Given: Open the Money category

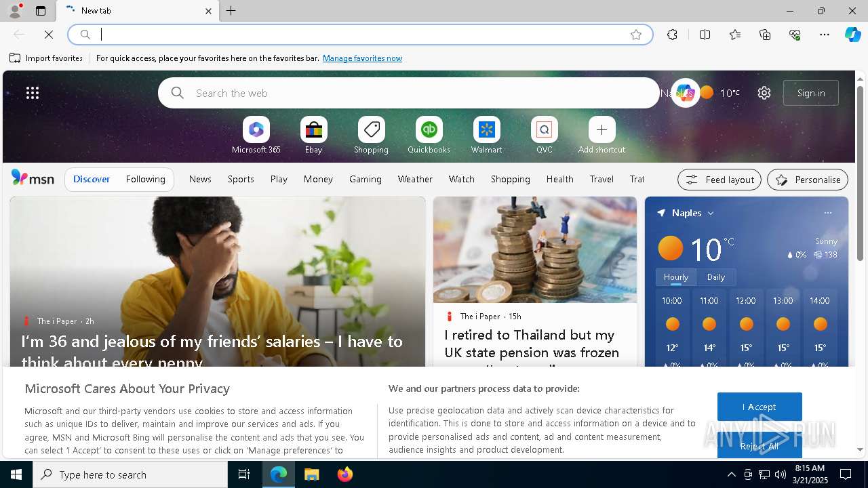Looking at the screenshot, I should coord(318,179).
